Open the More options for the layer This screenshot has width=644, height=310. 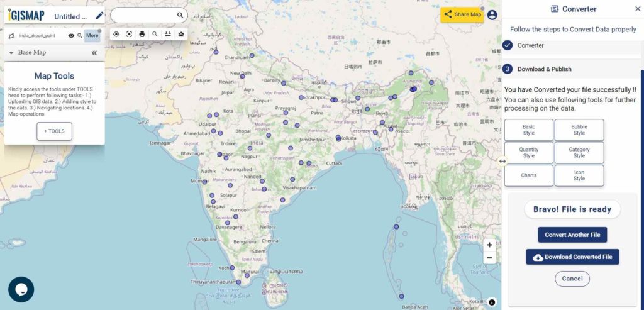(92, 36)
